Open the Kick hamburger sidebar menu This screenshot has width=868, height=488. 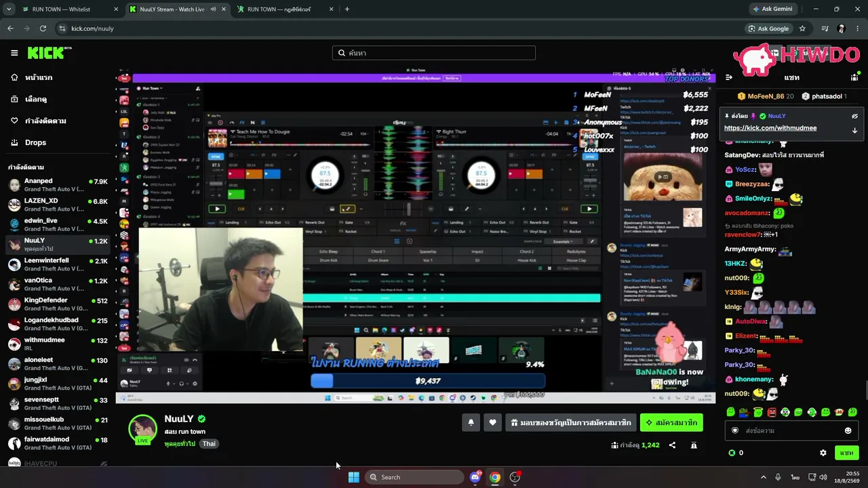14,53
